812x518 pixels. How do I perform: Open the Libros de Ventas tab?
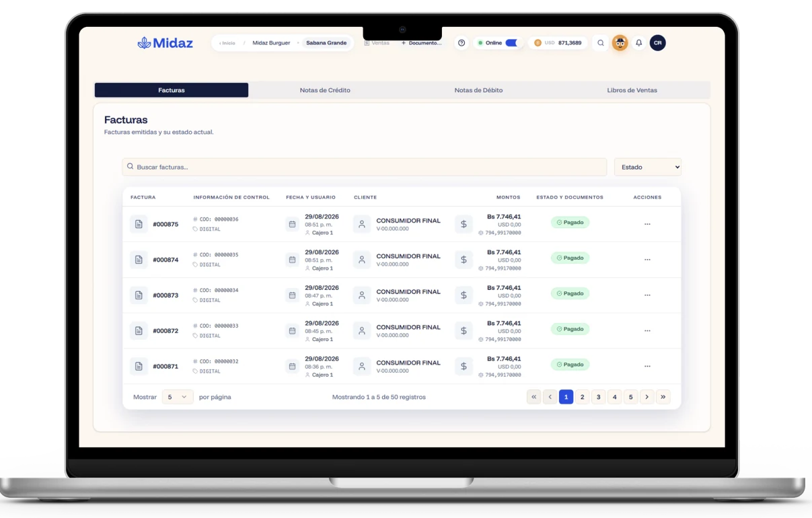pos(632,90)
